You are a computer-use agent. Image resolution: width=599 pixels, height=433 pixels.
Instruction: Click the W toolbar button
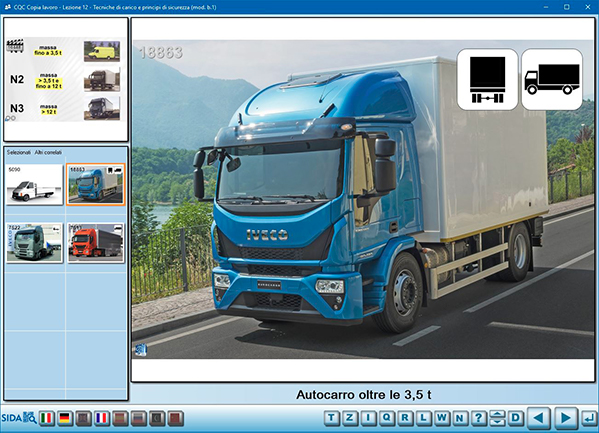click(442, 418)
